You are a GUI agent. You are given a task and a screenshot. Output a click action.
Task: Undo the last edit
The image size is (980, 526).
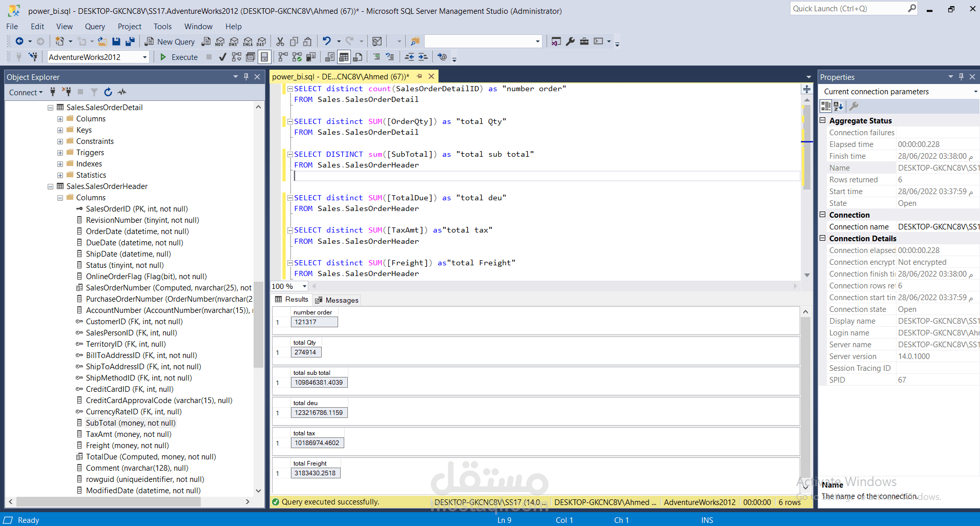(x=326, y=41)
